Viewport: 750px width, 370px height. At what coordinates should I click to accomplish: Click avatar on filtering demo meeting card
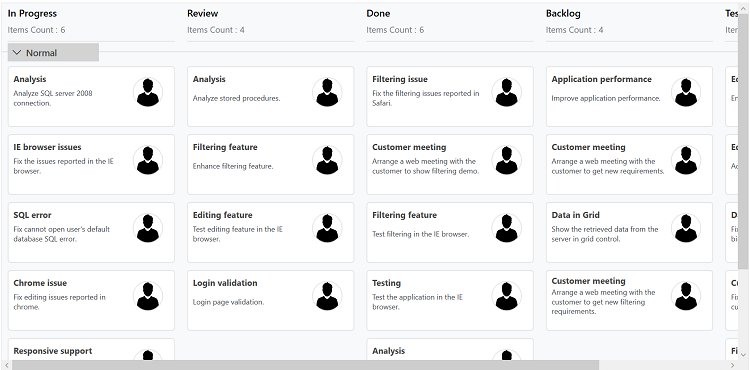coord(507,160)
